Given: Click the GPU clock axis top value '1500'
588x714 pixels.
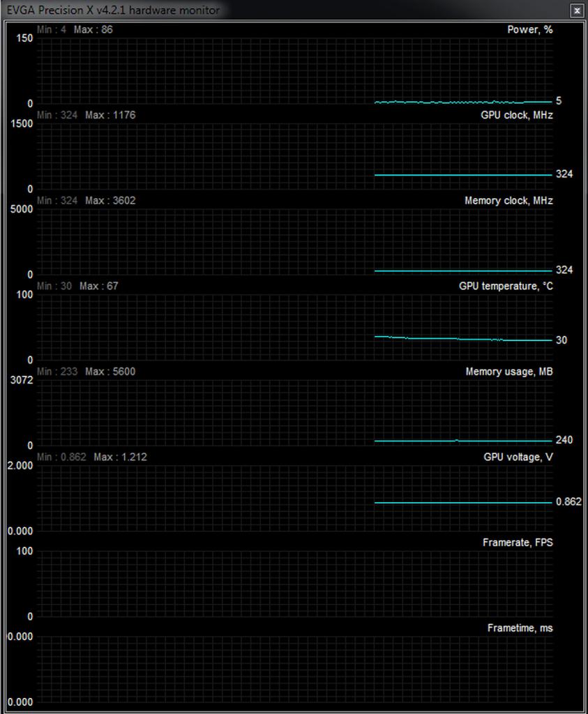Looking at the screenshot, I should click(22, 124).
